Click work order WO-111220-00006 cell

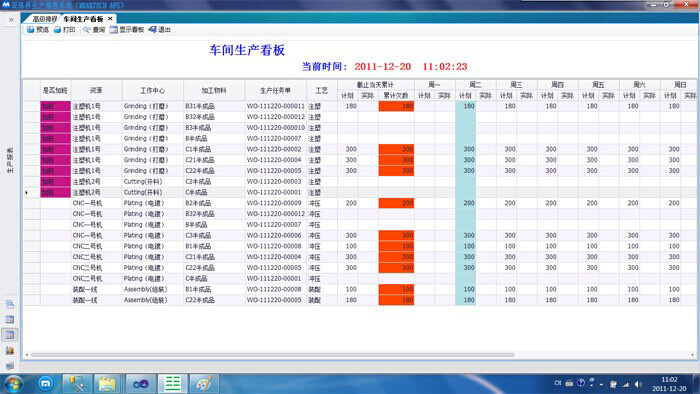pyautogui.click(x=275, y=235)
